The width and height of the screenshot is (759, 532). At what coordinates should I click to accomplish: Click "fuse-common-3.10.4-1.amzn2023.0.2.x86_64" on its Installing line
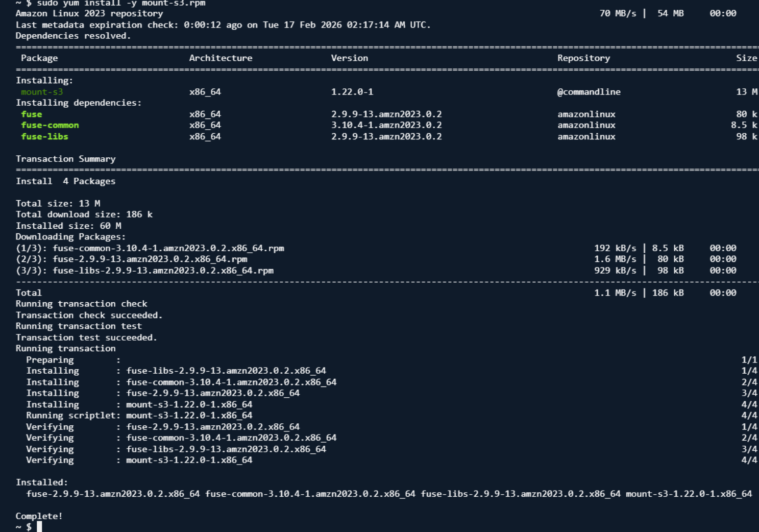(x=231, y=382)
